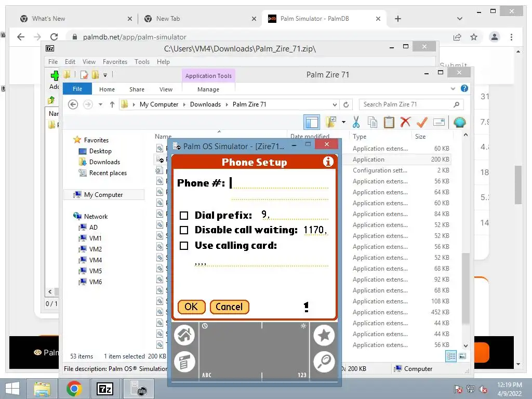
Task: Expand the Downloads breadcrumb arrow
Action: pos(227,104)
